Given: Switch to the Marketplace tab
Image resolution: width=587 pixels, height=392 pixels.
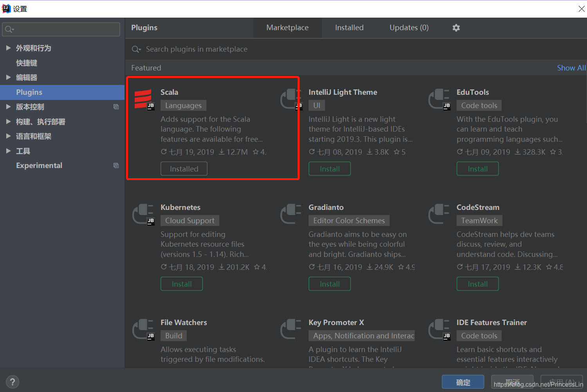Looking at the screenshot, I should coord(287,28).
